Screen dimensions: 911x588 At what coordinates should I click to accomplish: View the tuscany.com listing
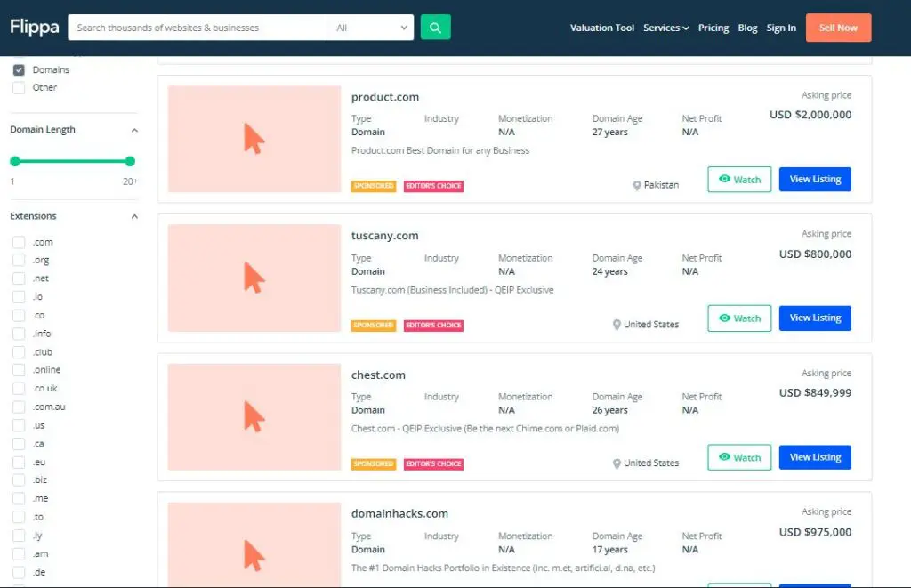815,318
